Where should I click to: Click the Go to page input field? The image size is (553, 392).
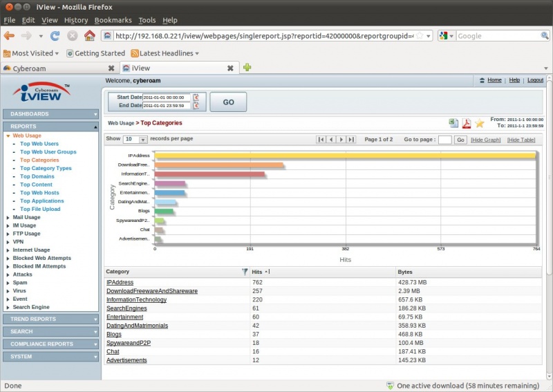click(x=444, y=140)
